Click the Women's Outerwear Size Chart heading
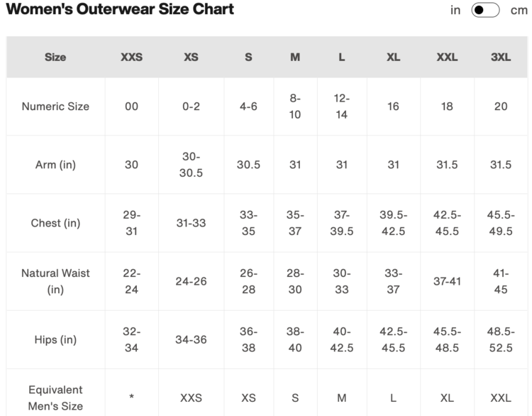 pyautogui.click(x=120, y=10)
